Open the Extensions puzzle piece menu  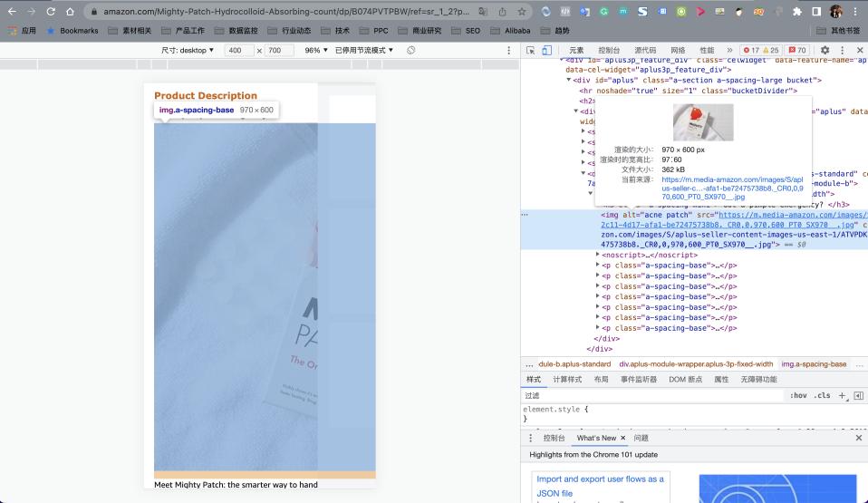click(x=797, y=11)
